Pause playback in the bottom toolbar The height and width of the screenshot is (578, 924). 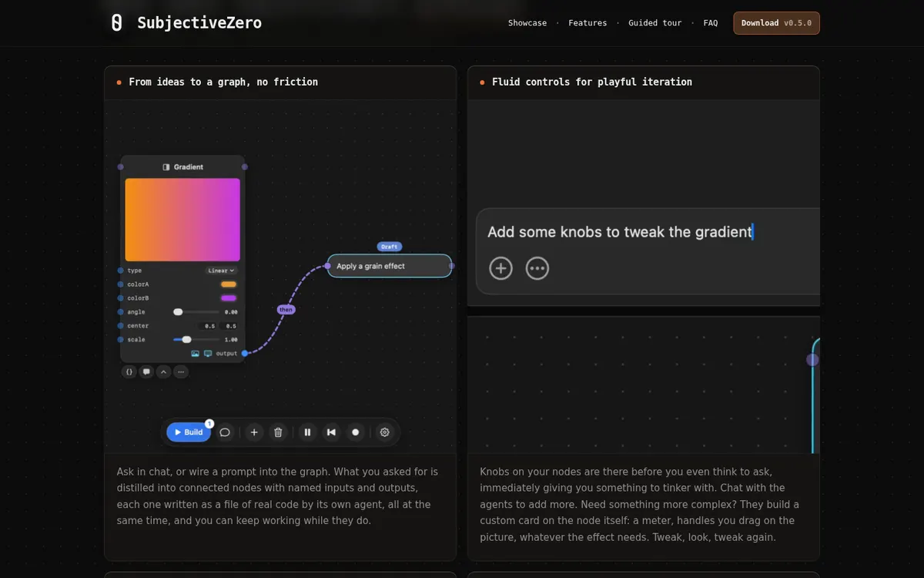pyautogui.click(x=307, y=432)
